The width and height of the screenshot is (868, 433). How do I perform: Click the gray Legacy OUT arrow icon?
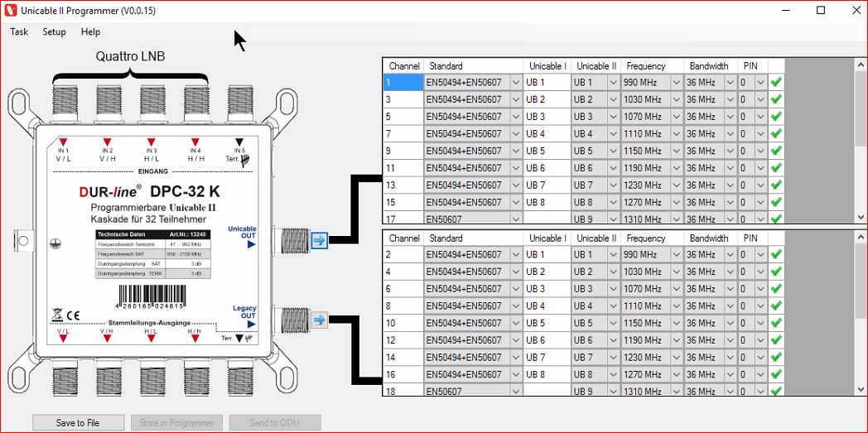pos(320,320)
